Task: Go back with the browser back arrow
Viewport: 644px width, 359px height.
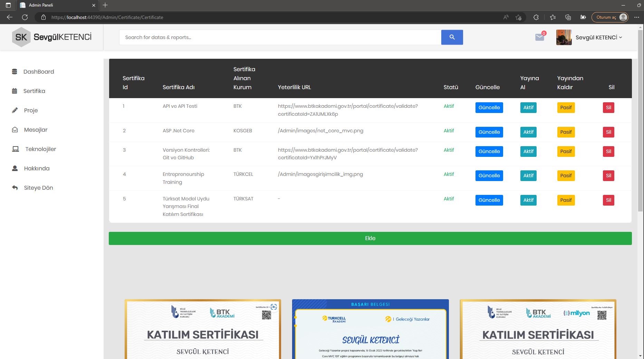Action: click(x=10, y=17)
